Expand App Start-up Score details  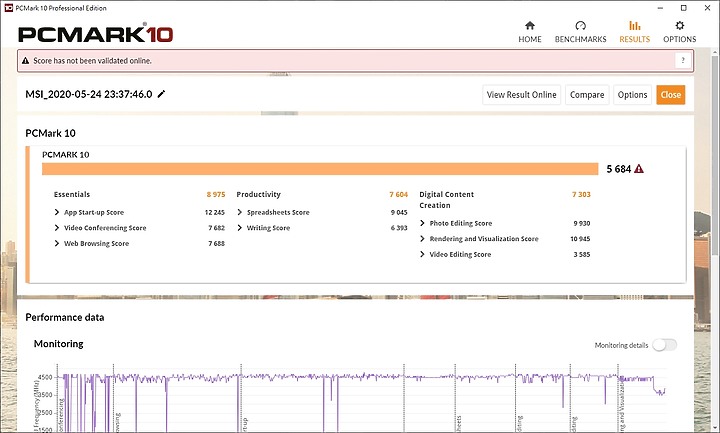(56, 212)
